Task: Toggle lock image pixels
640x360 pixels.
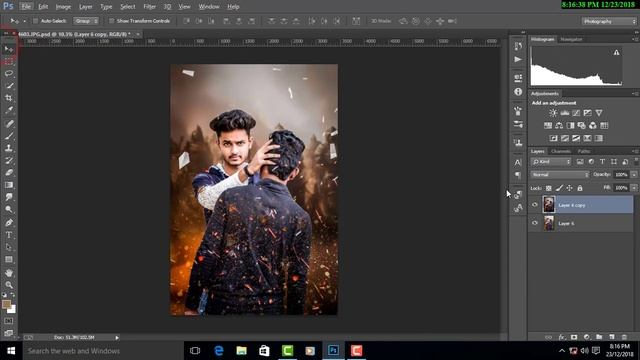Action: pos(559,188)
